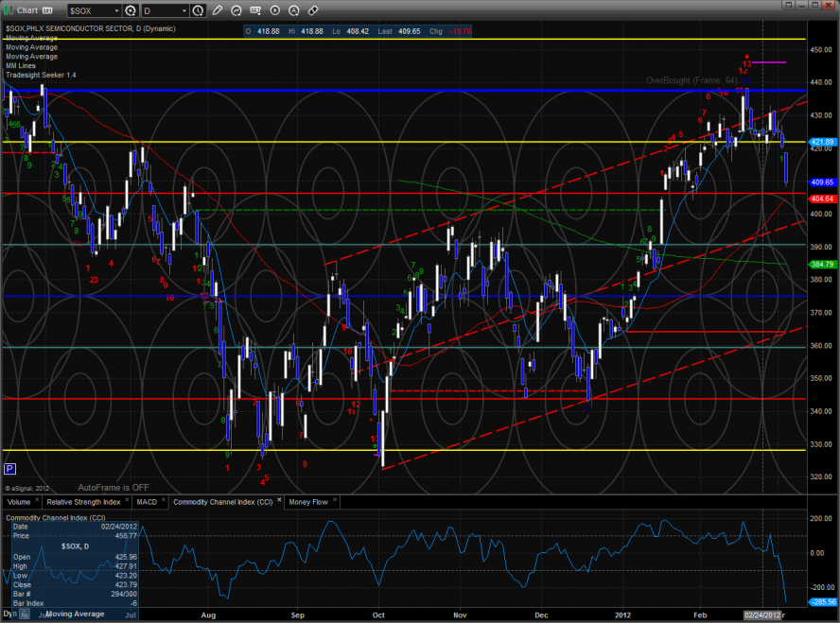Switch to the Relative Strength Index tab
The image size is (840, 623).
tap(83, 502)
